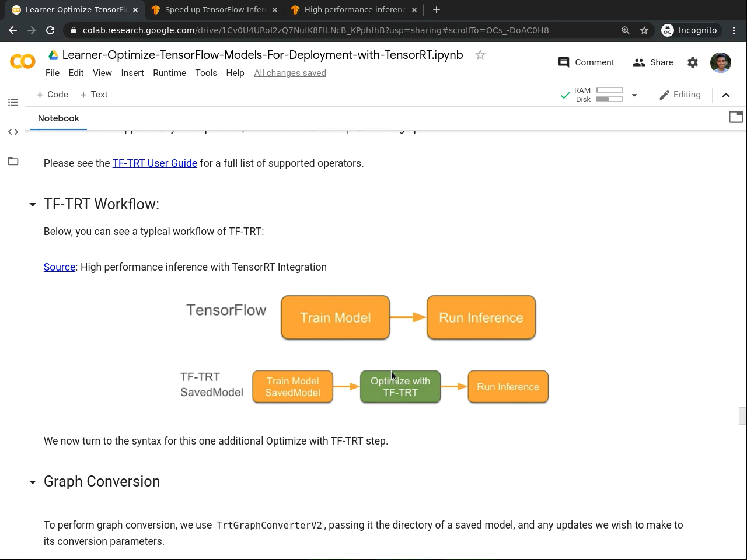Open the View menu
Viewport: 747px width, 560px height.
102,73
